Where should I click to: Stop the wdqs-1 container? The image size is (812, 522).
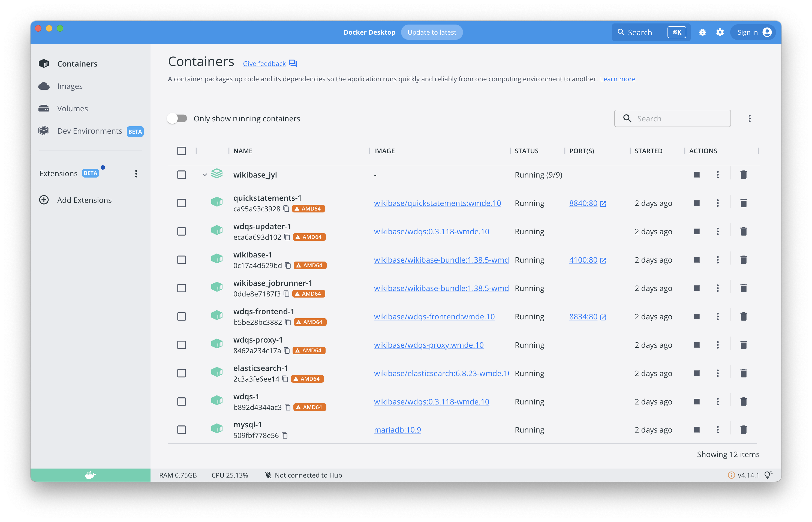(697, 402)
